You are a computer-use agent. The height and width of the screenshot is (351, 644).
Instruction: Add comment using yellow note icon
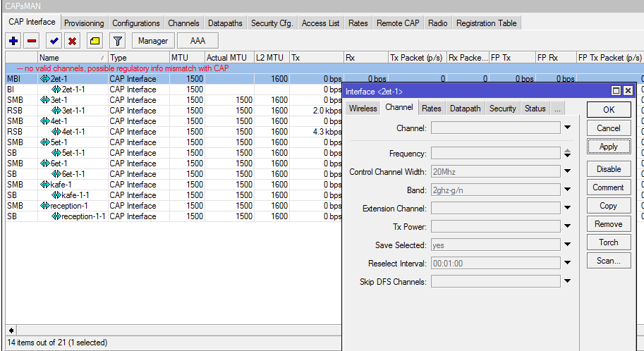95,41
